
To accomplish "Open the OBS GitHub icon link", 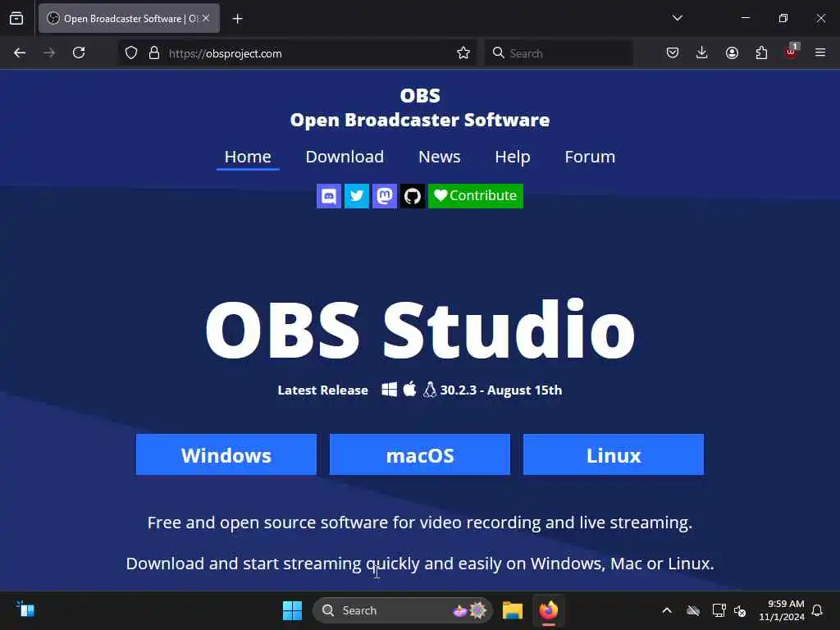I will [x=413, y=196].
